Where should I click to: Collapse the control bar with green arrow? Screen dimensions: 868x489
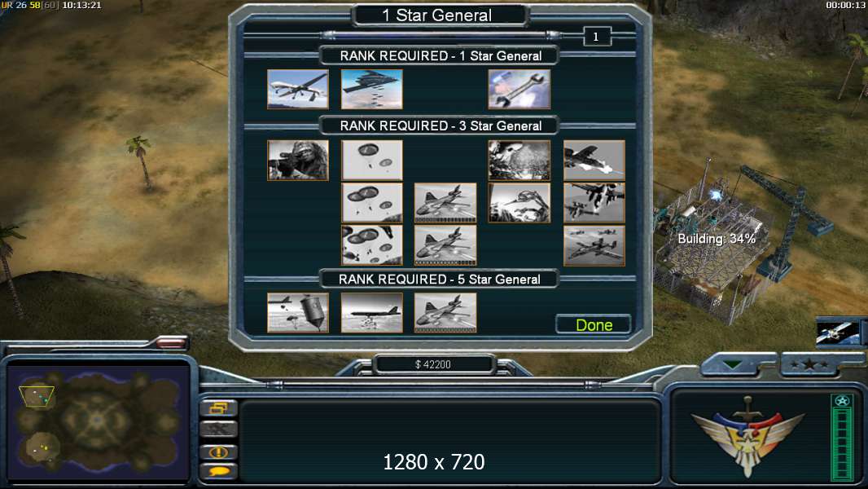[x=733, y=365]
